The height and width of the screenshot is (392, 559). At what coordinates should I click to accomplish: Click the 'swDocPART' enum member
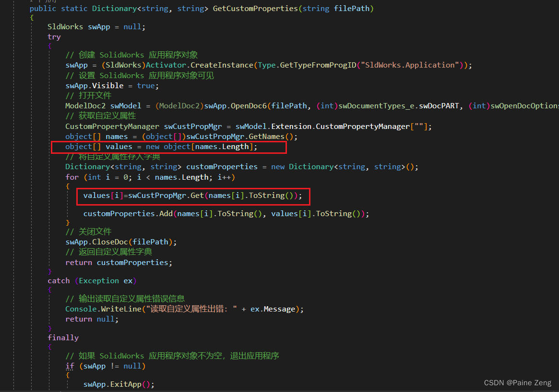[439, 106]
